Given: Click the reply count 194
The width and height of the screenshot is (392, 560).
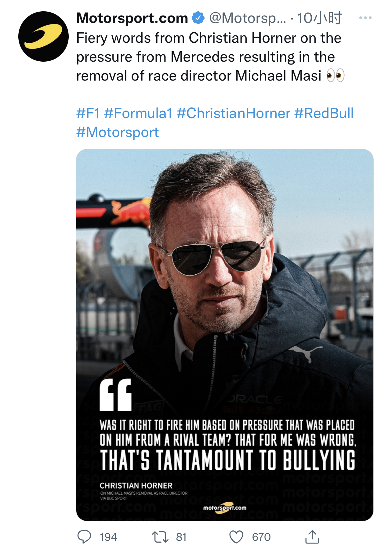Looking at the screenshot, I should pos(108,537).
